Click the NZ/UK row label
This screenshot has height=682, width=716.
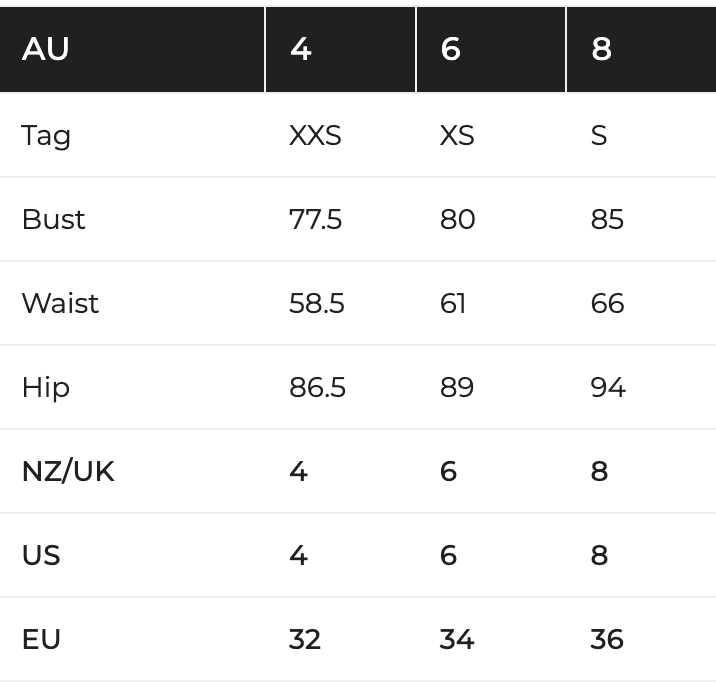pyautogui.click(x=68, y=472)
